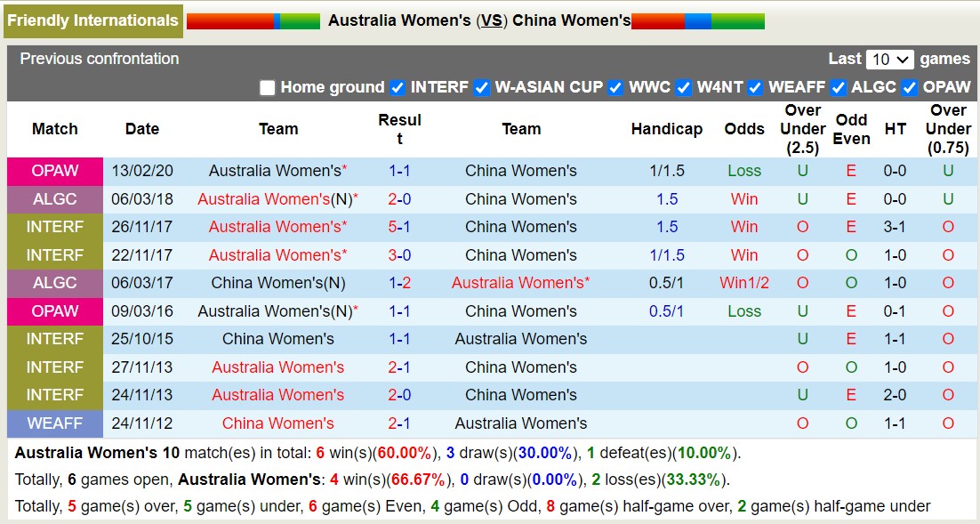Viewport: 980px width, 524px height.
Task: Select the purple ALGC badge on the 06/03/18 row
Action: pos(54,198)
